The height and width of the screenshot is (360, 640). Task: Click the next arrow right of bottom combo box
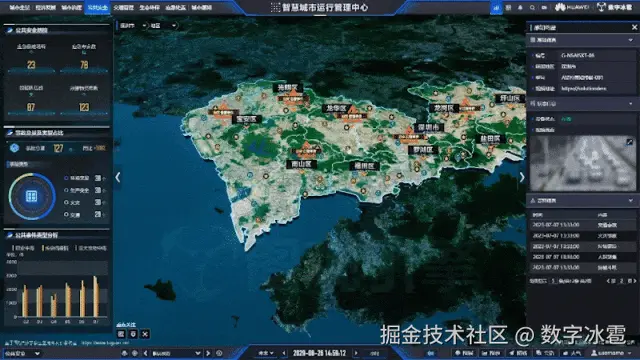point(208,353)
